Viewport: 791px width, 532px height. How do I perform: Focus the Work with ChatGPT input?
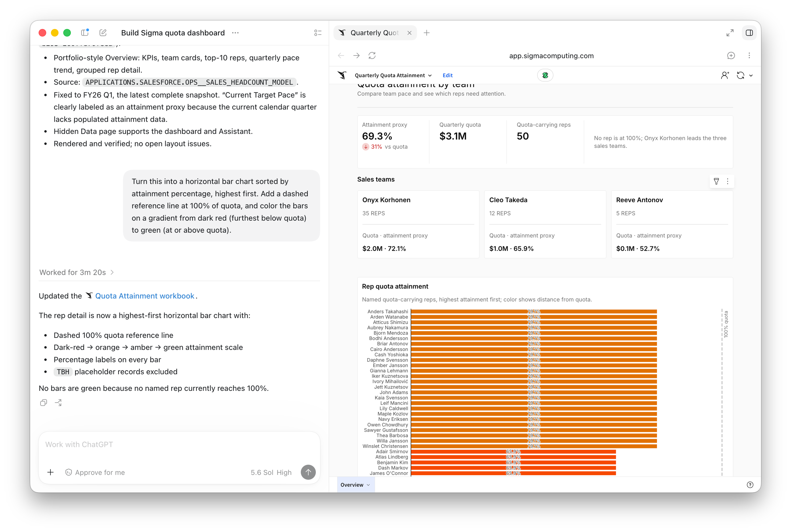(179, 444)
